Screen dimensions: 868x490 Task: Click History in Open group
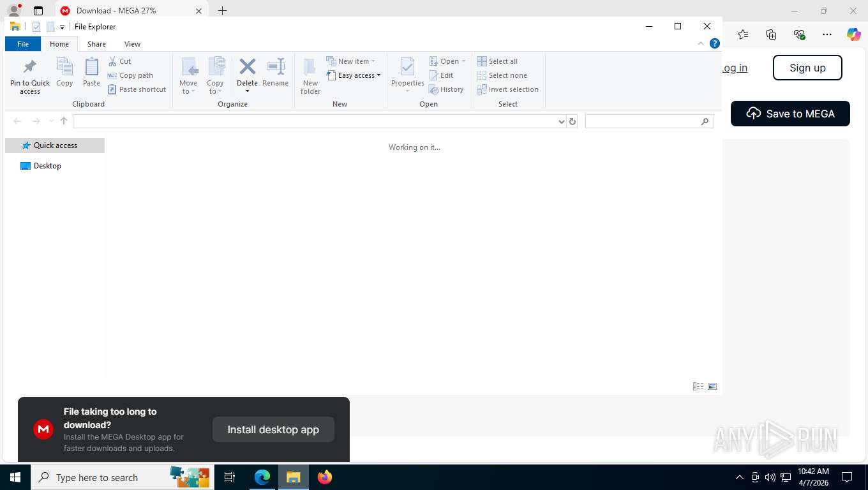click(446, 89)
